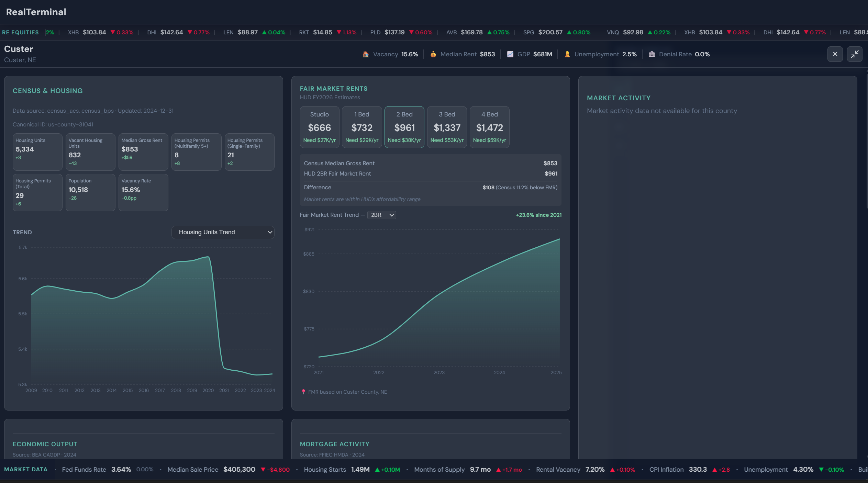Close the Custer county panel
This screenshot has height=483, width=868.
(835, 54)
